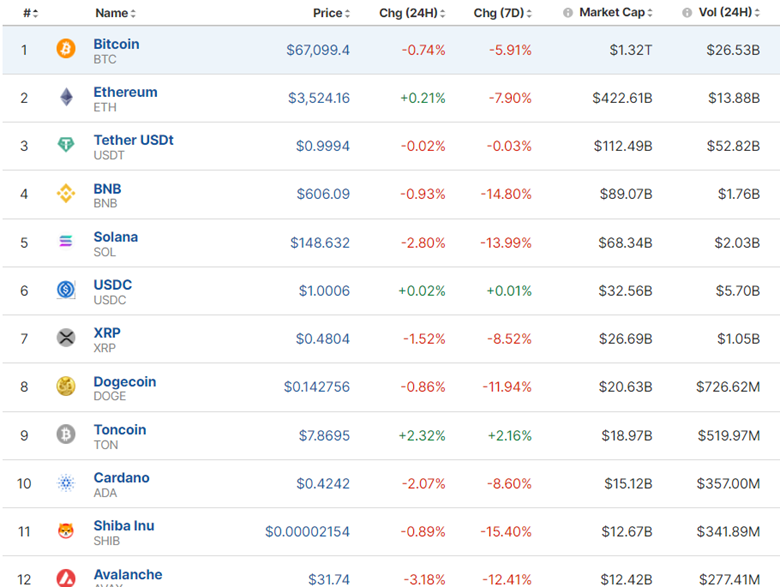
Task: Click the Dogecoin gold coin icon
Action: point(66,386)
